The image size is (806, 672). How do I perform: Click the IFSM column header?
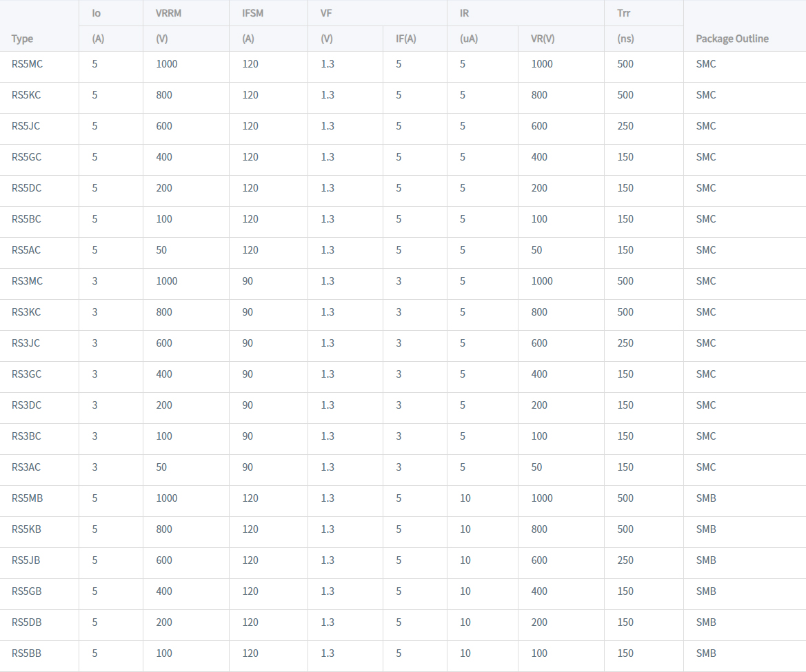point(253,14)
